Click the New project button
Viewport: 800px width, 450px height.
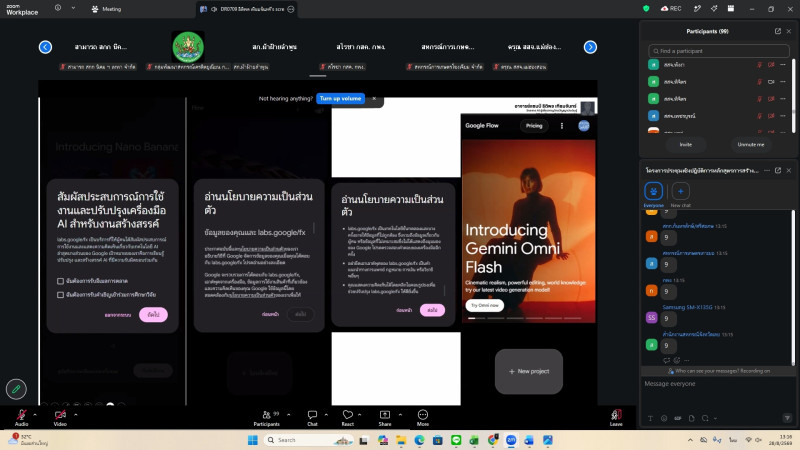tap(529, 371)
